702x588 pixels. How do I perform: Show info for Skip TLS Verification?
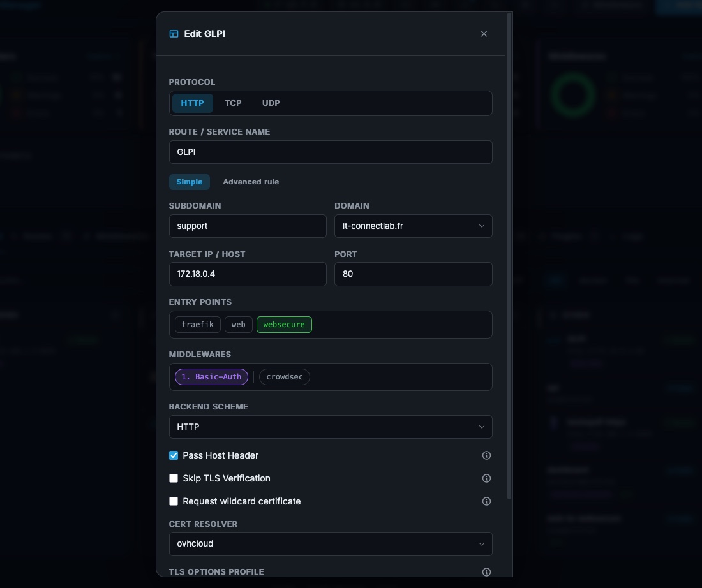coord(486,478)
